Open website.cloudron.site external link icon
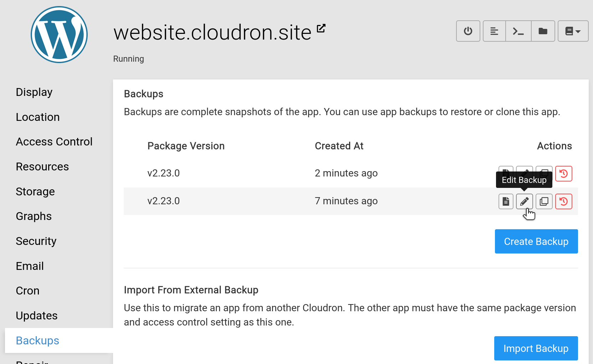Screen dimensions: 593x364 (x=321, y=28)
